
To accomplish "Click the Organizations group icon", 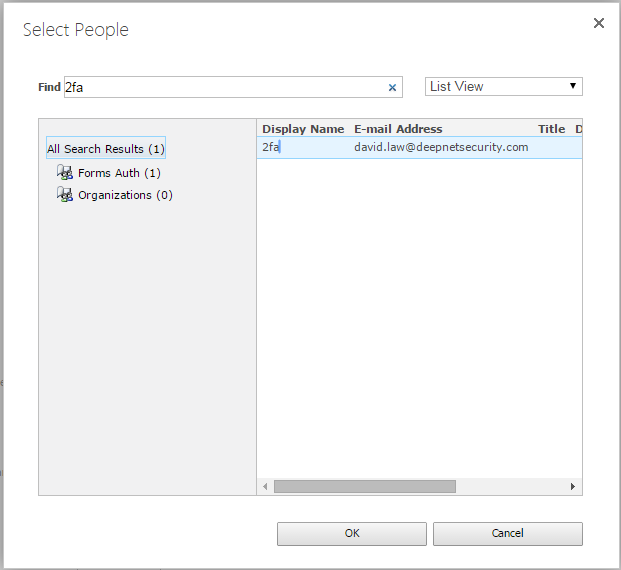I will [65, 195].
